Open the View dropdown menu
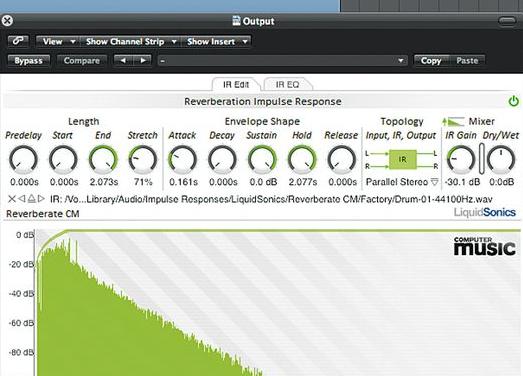The image size is (523, 376). [x=57, y=42]
